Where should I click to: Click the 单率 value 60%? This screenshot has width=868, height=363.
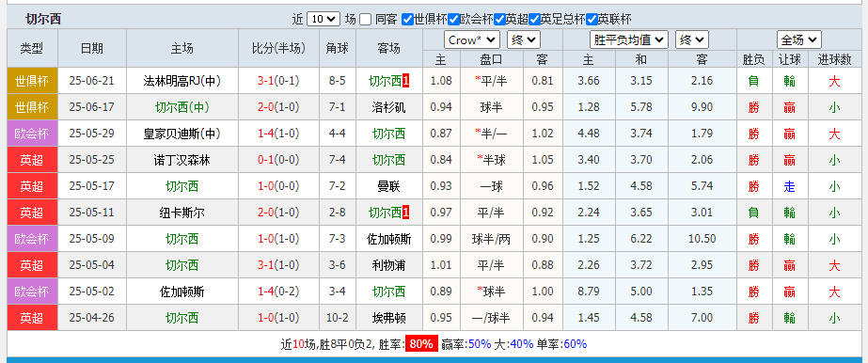[x=576, y=343]
